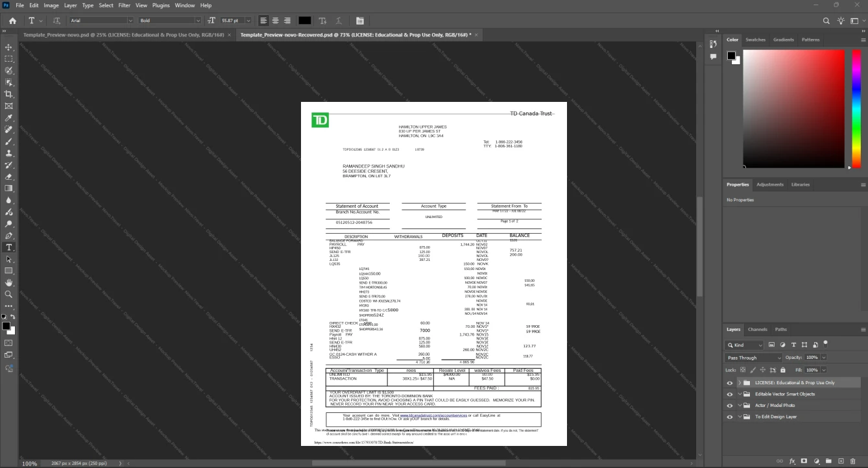868x468 pixels.
Task: Create a new layer
Action: point(841,461)
